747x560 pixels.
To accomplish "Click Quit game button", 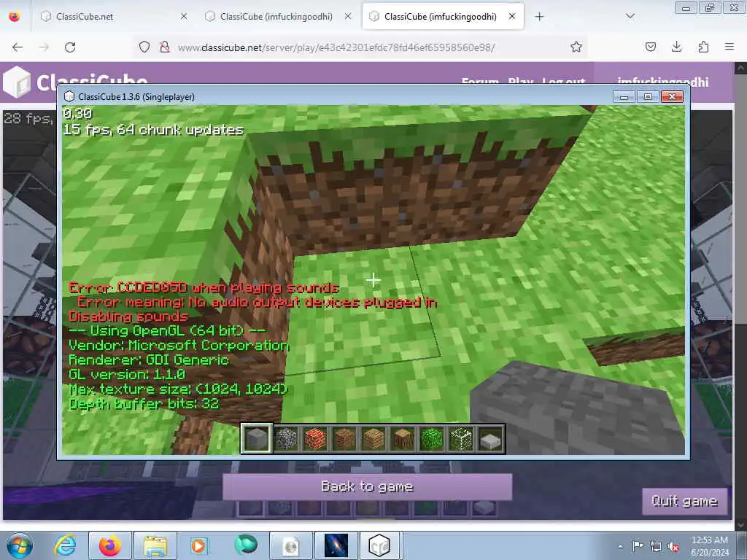I will [x=684, y=501].
